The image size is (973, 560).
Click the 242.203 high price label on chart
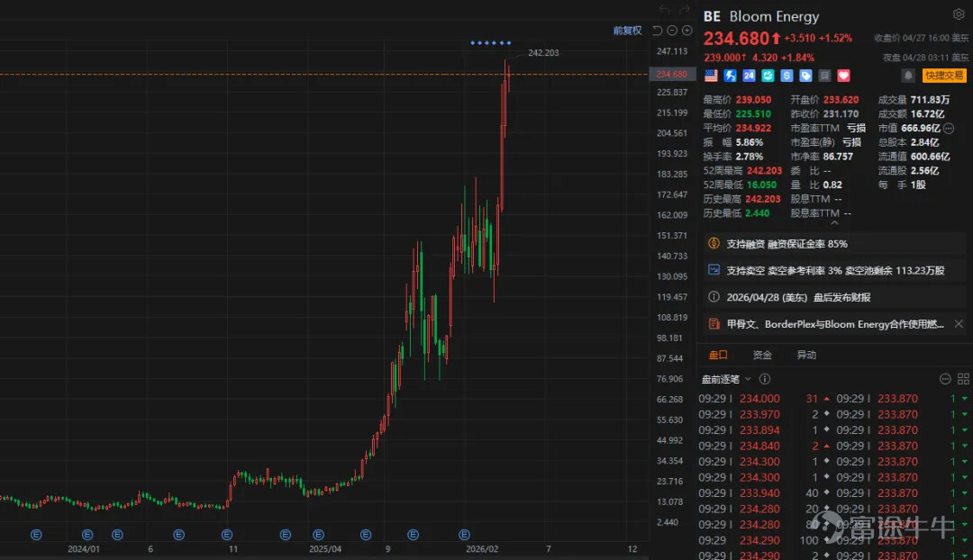click(x=543, y=53)
